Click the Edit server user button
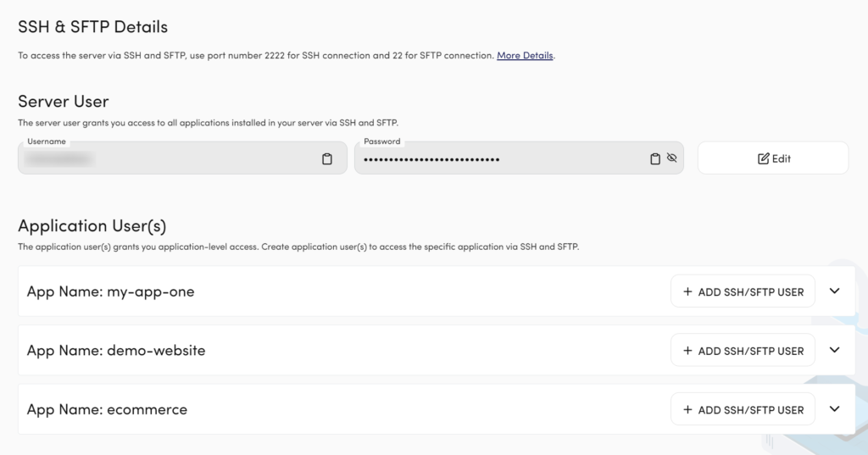 pos(773,158)
